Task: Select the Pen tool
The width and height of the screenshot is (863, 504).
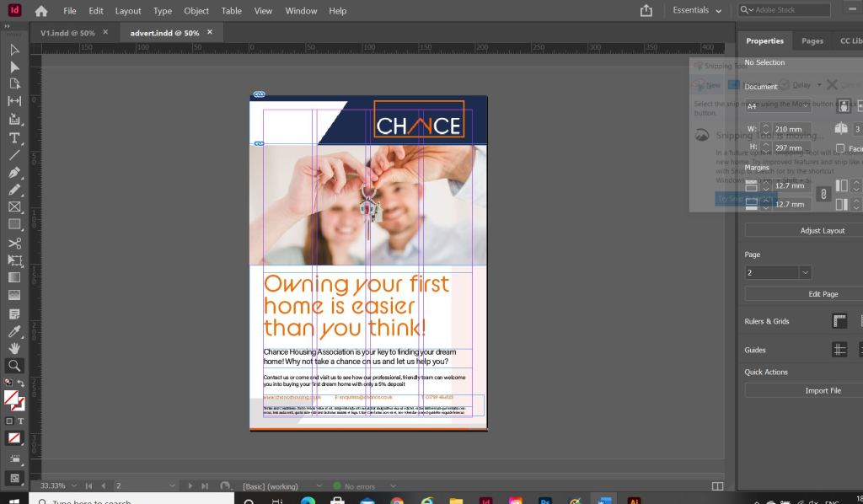Action: click(14, 172)
